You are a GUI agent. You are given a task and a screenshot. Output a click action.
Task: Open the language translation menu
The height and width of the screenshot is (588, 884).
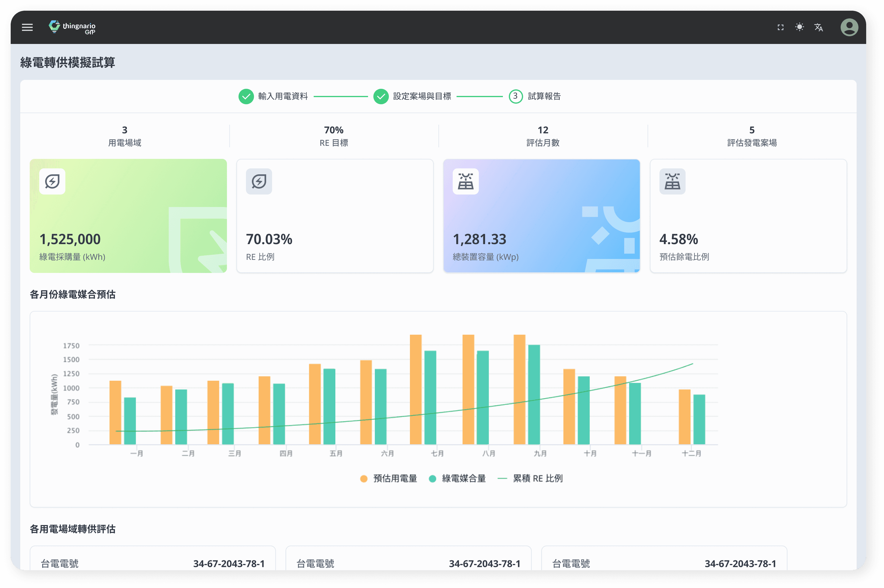coord(818,27)
